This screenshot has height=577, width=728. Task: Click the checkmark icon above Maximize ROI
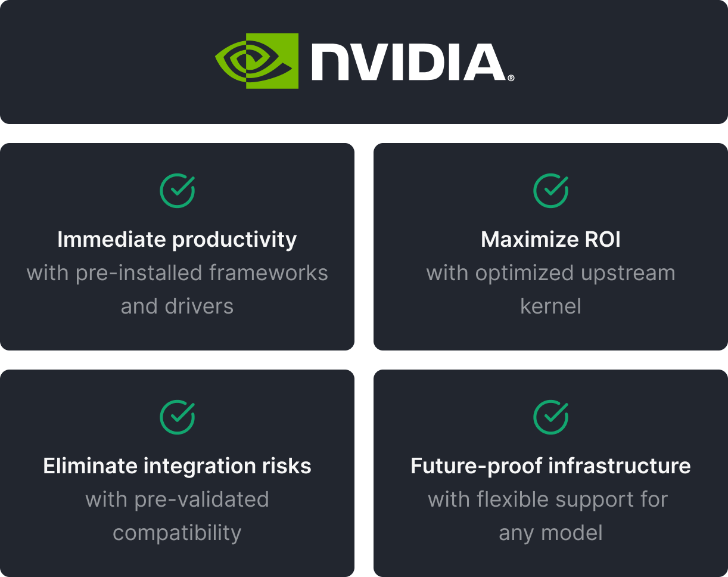550,191
